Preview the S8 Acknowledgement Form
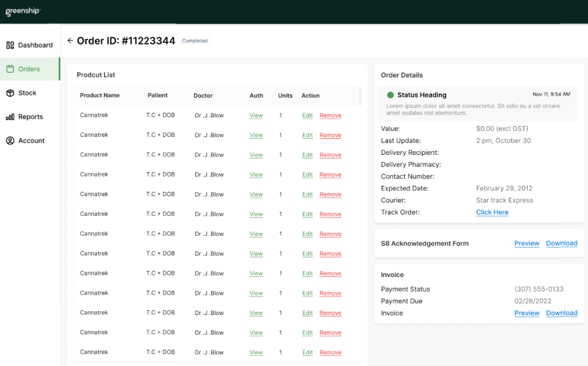Image resolution: width=588 pixels, height=366 pixels. (x=526, y=243)
